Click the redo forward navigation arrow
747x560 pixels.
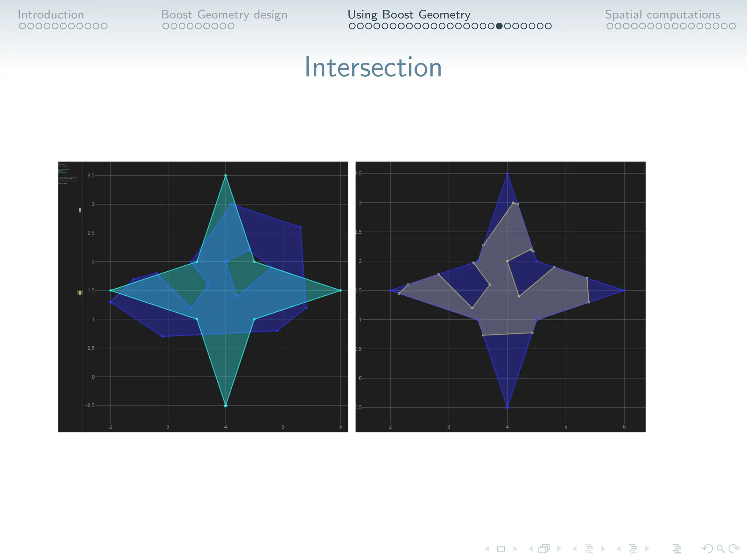(x=734, y=549)
